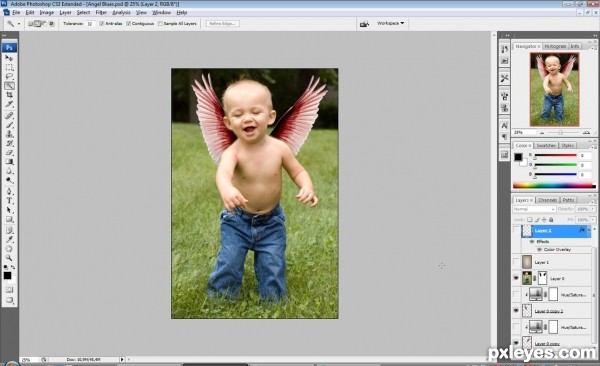This screenshot has height=366, width=600.
Task: Select the Horizontal Type tool
Action: [9, 201]
